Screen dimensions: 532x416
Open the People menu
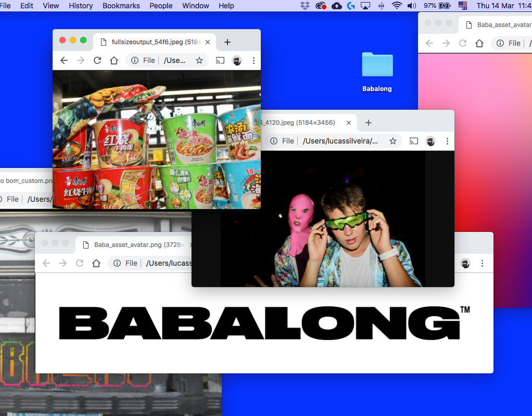(x=161, y=6)
